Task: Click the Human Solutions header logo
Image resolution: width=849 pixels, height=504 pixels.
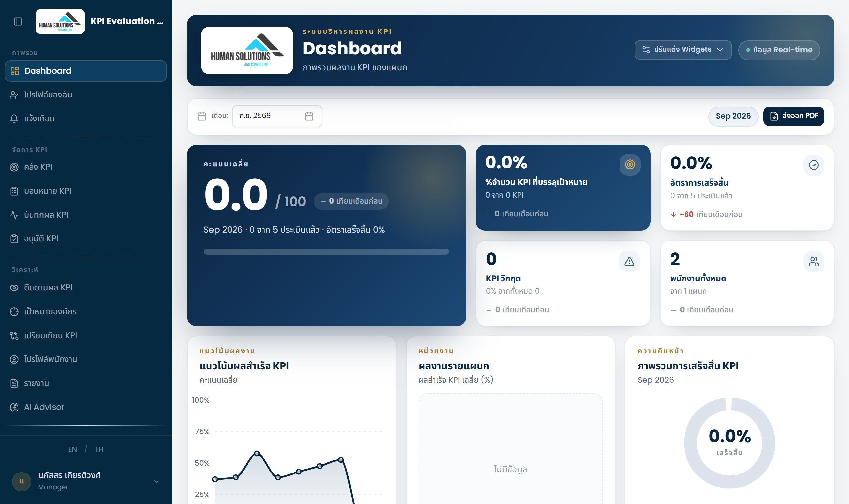Action: click(x=247, y=50)
